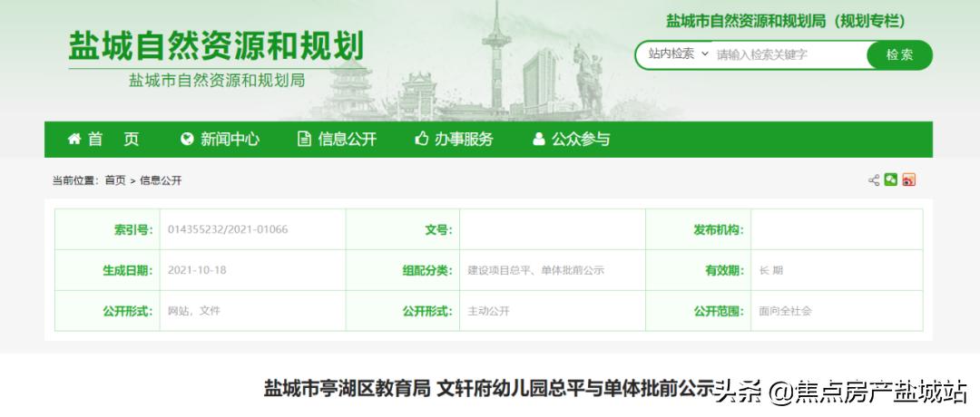Open the 信息公开 navigation menu item
Image resolution: width=980 pixels, height=417 pixels.
tap(338, 140)
